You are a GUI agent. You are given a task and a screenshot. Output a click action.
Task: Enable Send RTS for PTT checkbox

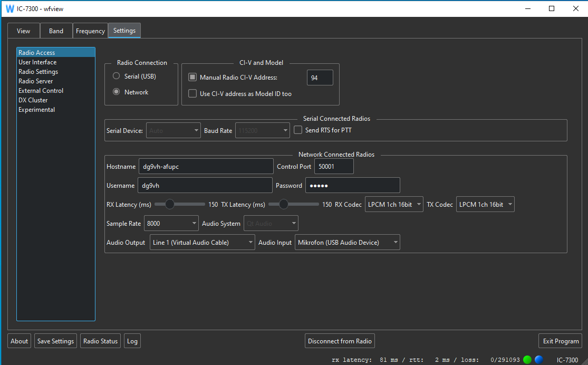pos(298,130)
